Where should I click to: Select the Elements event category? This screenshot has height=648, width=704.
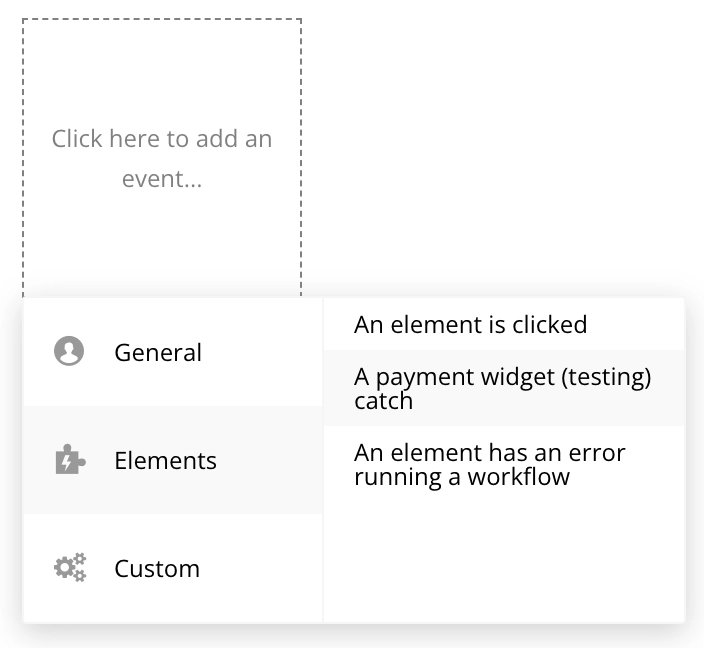172,460
